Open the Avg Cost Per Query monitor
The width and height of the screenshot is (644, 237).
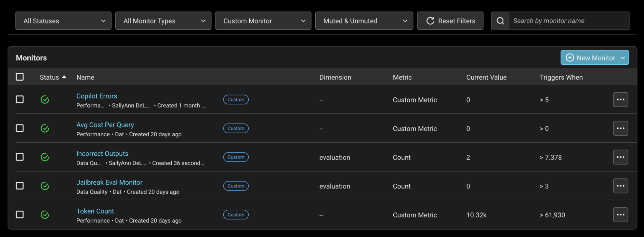tap(105, 125)
